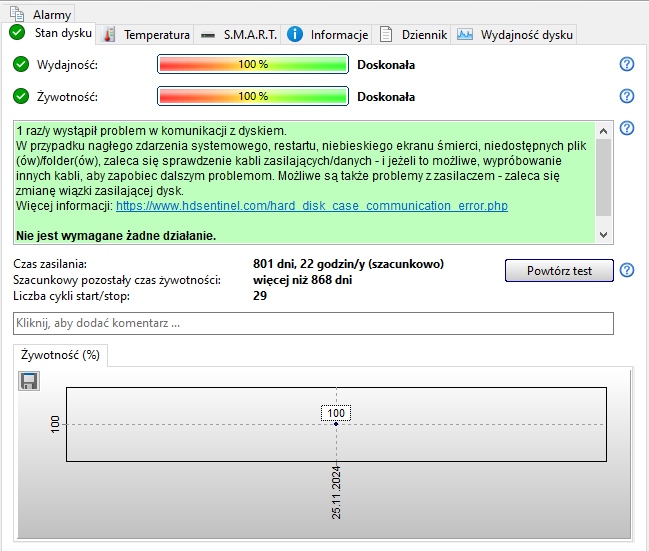Image resolution: width=649 pixels, height=551 pixels.
Task: Click the floppy disk save graph icon
Action: [x=29, y=381]
